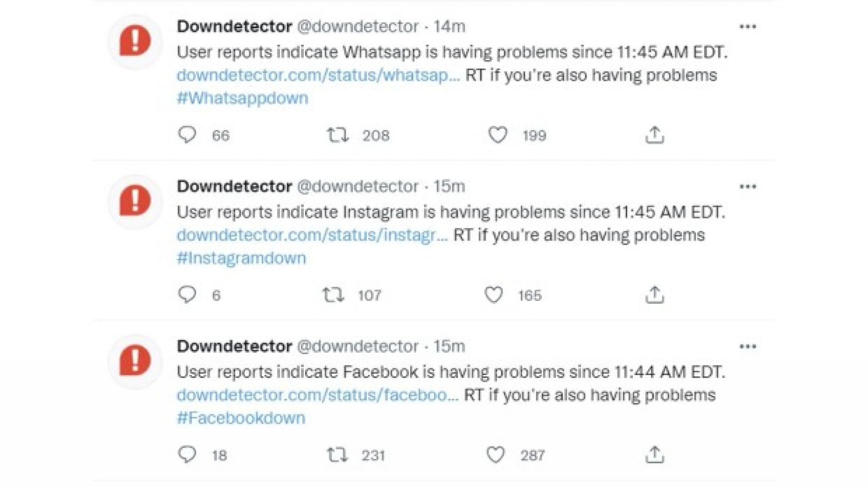Like the Whatsapp problems tweet
Viewport: 868px width, 487px height.
coord(498,135)
